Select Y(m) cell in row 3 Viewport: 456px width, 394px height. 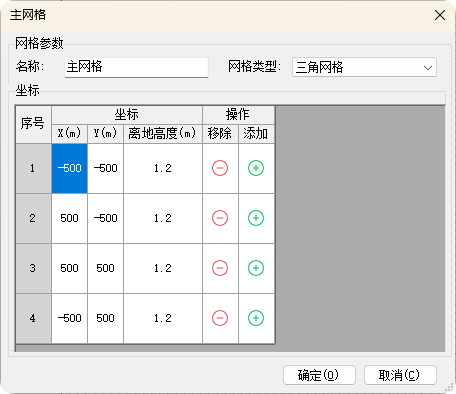click(105, 268)
